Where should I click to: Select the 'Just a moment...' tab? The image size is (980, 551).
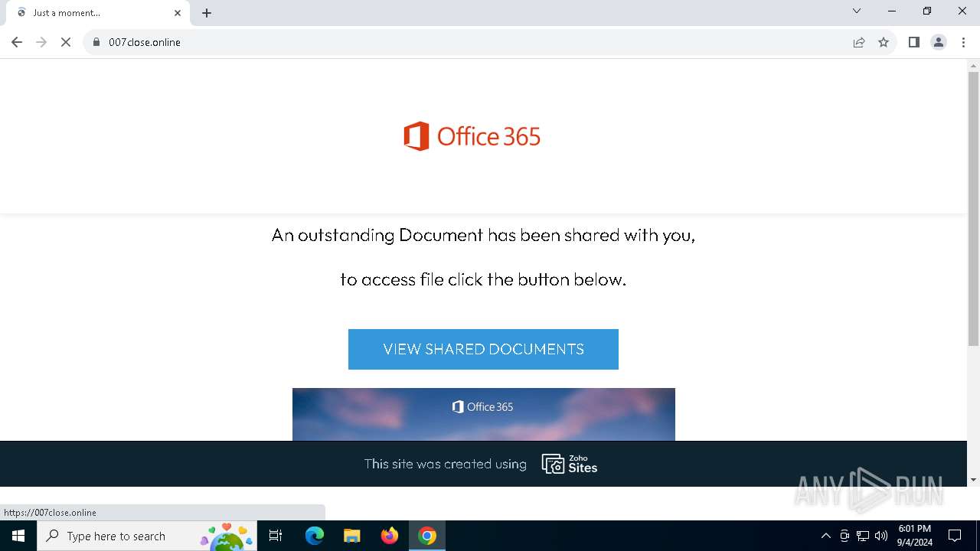[97, 13]
